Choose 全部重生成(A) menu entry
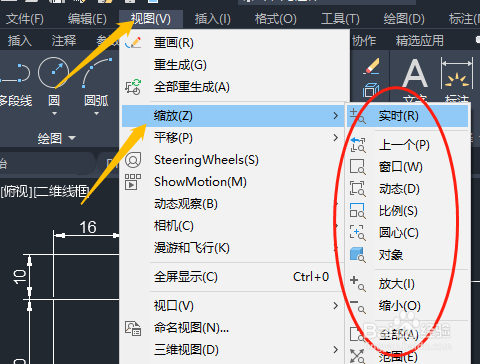Screen dimensions: 480x364 point(192,87)
